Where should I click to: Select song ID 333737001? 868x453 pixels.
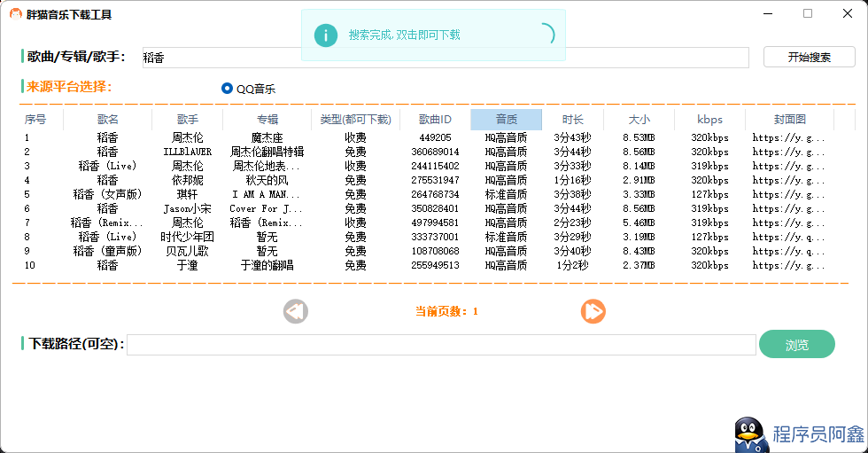click(435, 237)
